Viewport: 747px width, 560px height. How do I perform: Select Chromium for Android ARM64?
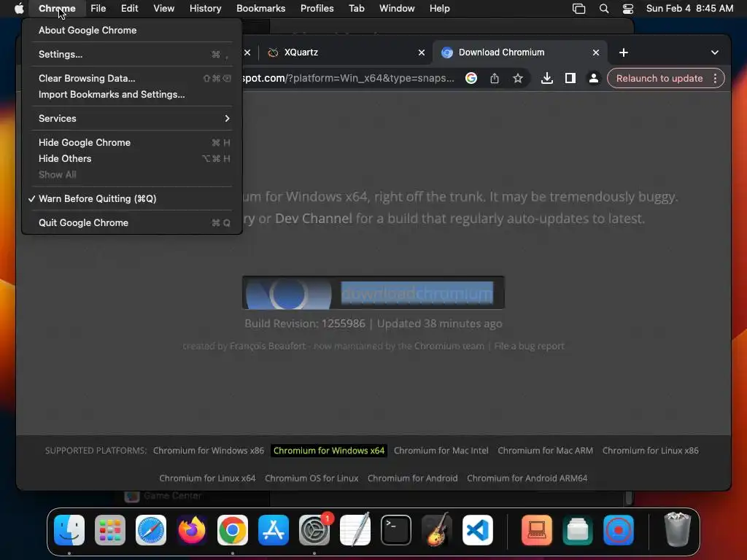coord(527,478)
